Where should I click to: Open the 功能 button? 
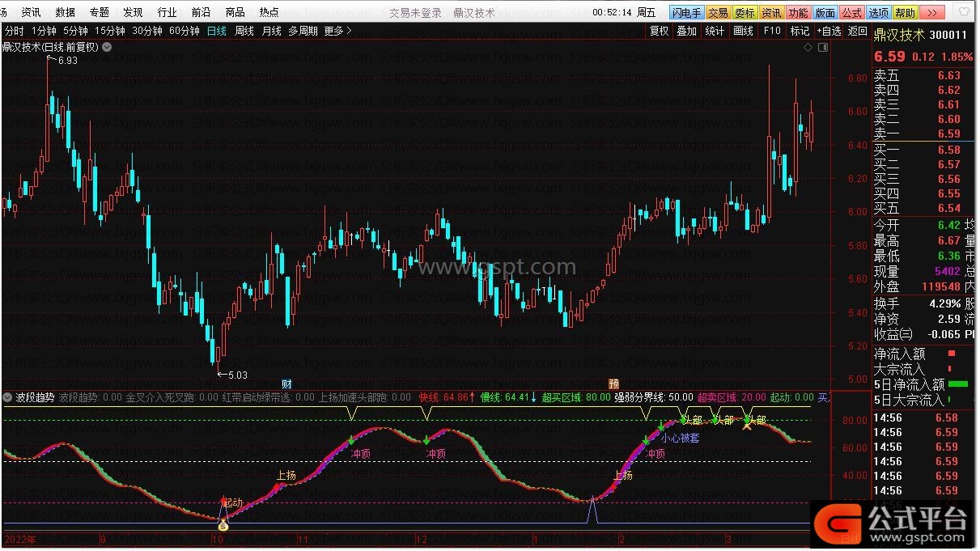point(798,12)
